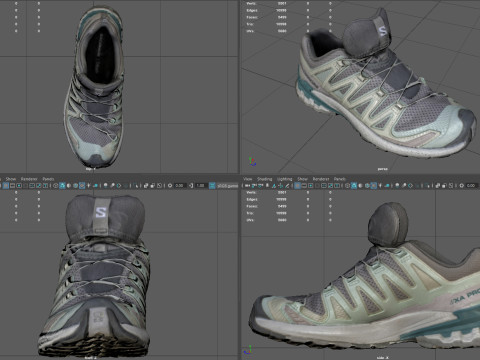
Task: Toggle Safe Action in the front view toolbar
Action: tap(39, 186)
